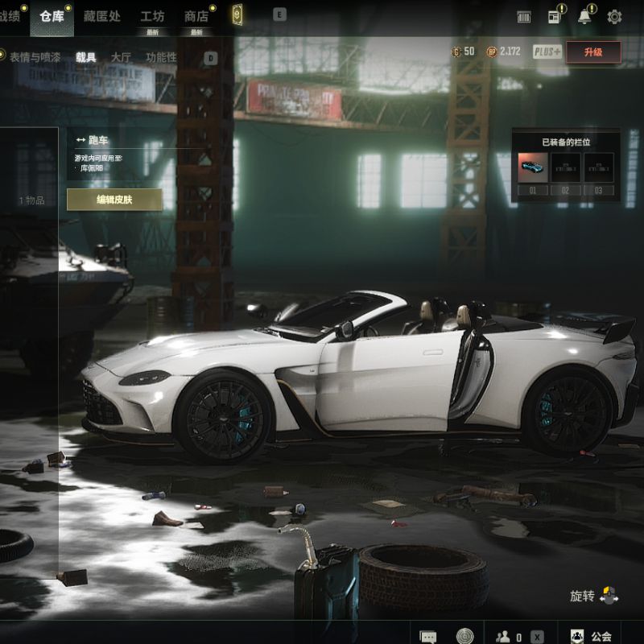Open the 商店 store tab
Viewport: 644px width, 644px height.
196,17
